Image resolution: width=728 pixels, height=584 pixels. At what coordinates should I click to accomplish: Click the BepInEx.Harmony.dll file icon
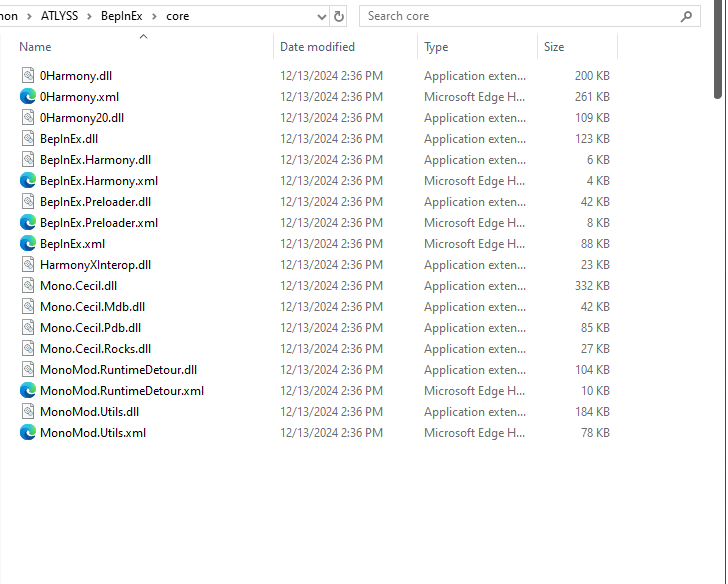point(28,160)
